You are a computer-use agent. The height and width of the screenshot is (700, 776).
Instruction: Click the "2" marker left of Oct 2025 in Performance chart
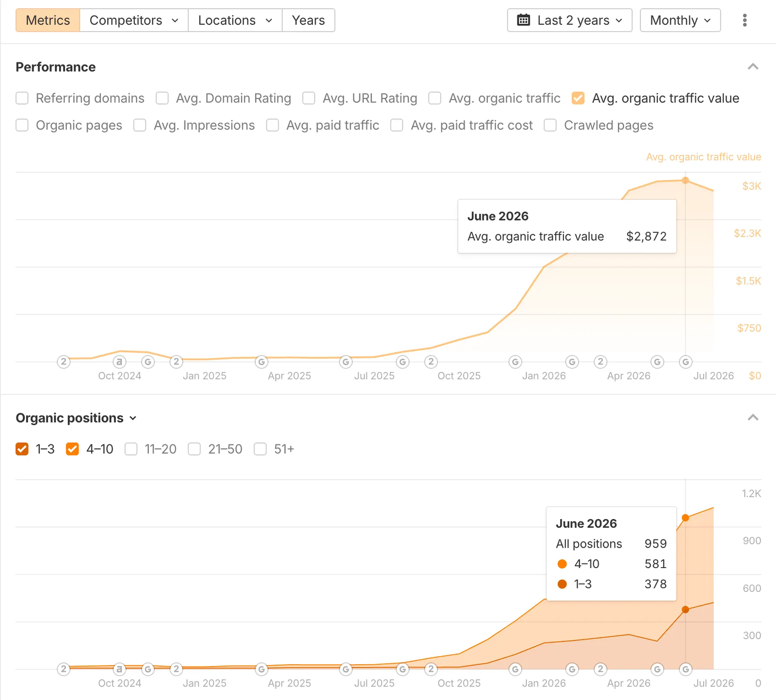pyautogui.click(x=431, y=362)
